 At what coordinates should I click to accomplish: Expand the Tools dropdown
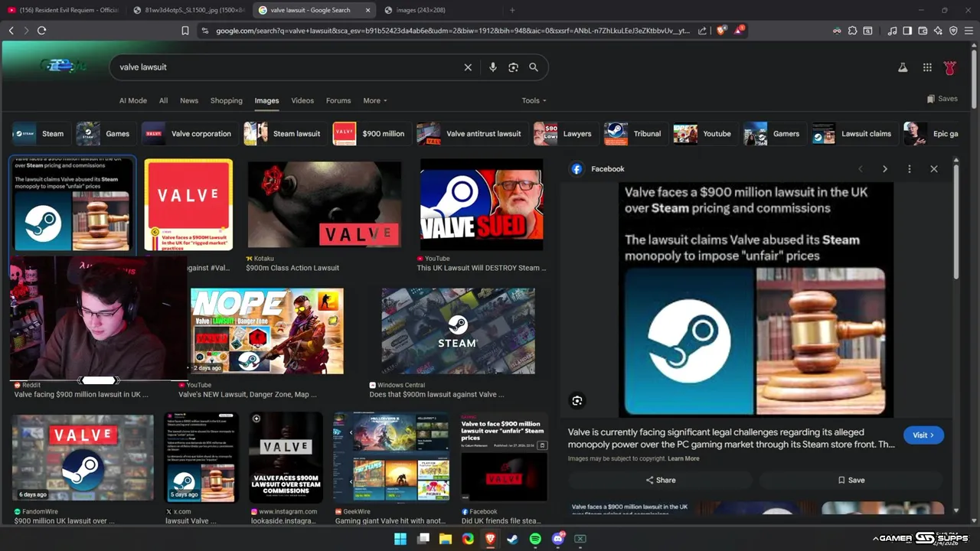[x=534, y=100]
